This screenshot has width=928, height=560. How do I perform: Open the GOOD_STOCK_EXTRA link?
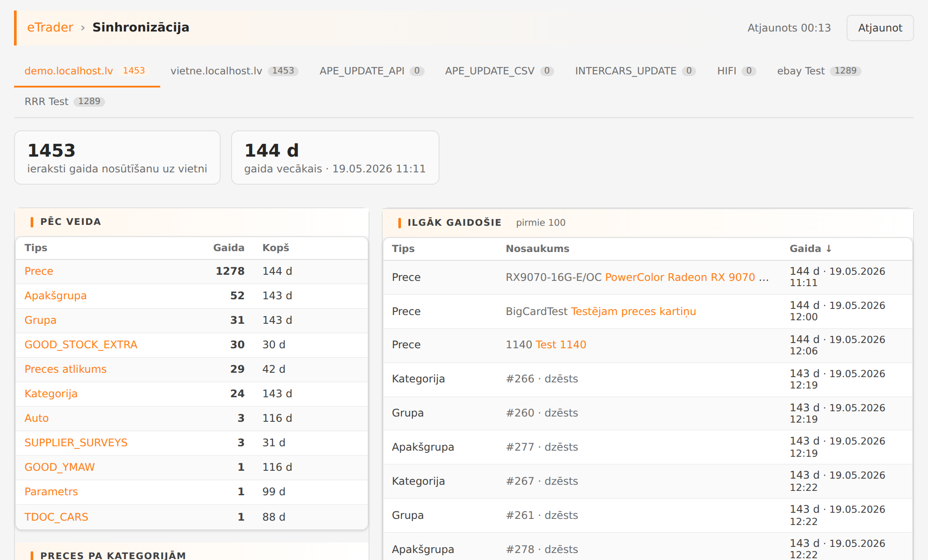tap(81, 345)
